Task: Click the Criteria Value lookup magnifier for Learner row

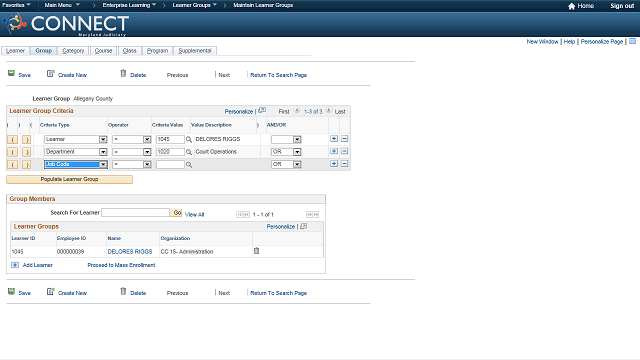Action: pyautogui.click(x=189, y=140)
